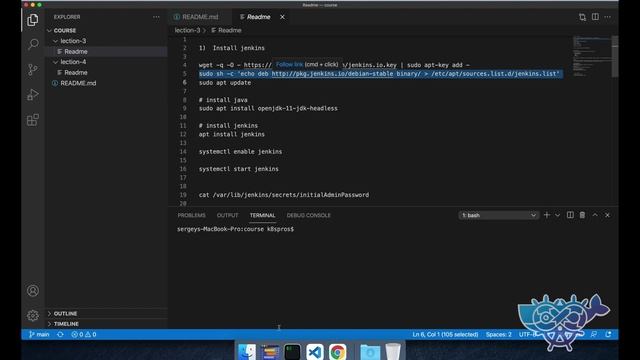Close the Readme editor tab
The height and width of the screenshot is (360, 640).
click(282, 17)
